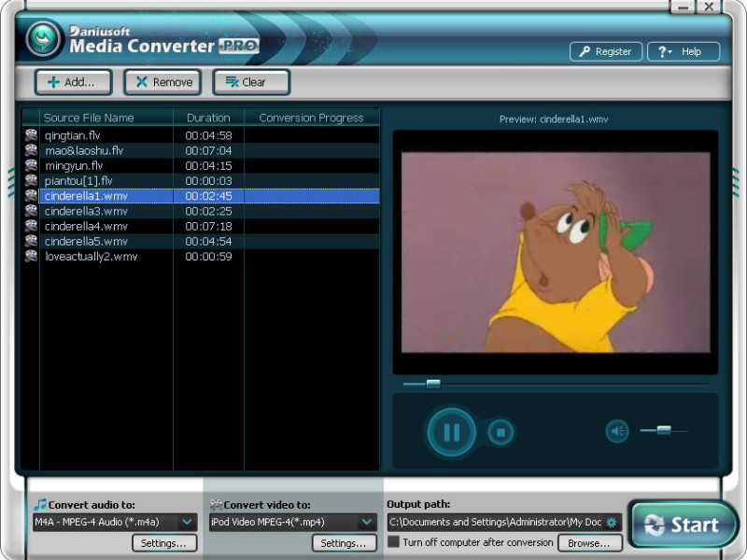Expand the Convert audio to dropdown

pos(188,522)
